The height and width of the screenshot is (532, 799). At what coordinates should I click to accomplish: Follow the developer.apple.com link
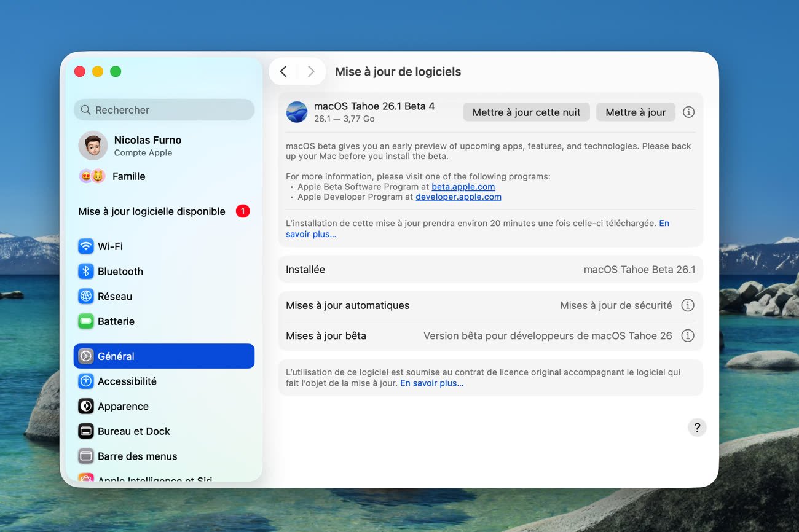(x=458, y=197)
